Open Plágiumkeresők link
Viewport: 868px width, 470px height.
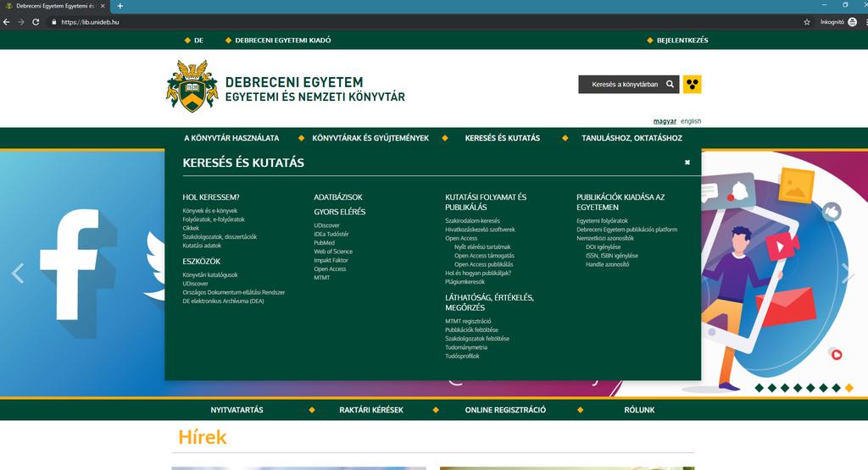coord(465,282)
